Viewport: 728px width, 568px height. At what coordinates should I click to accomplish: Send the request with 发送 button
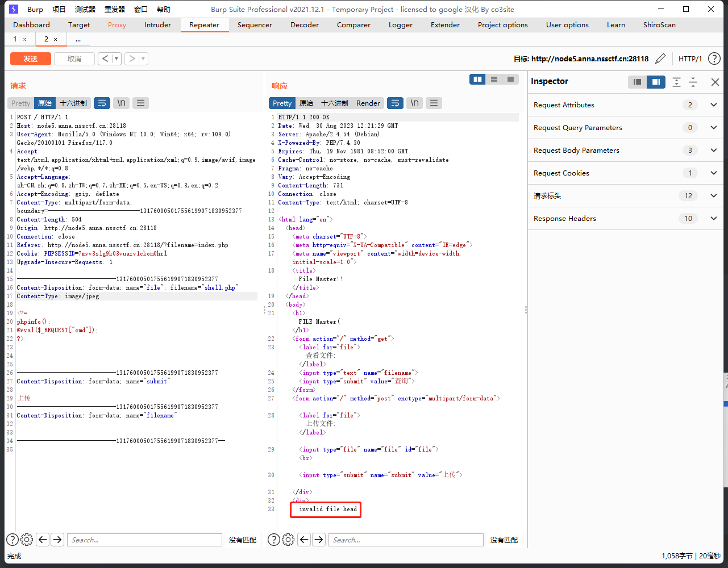point(31,59)
